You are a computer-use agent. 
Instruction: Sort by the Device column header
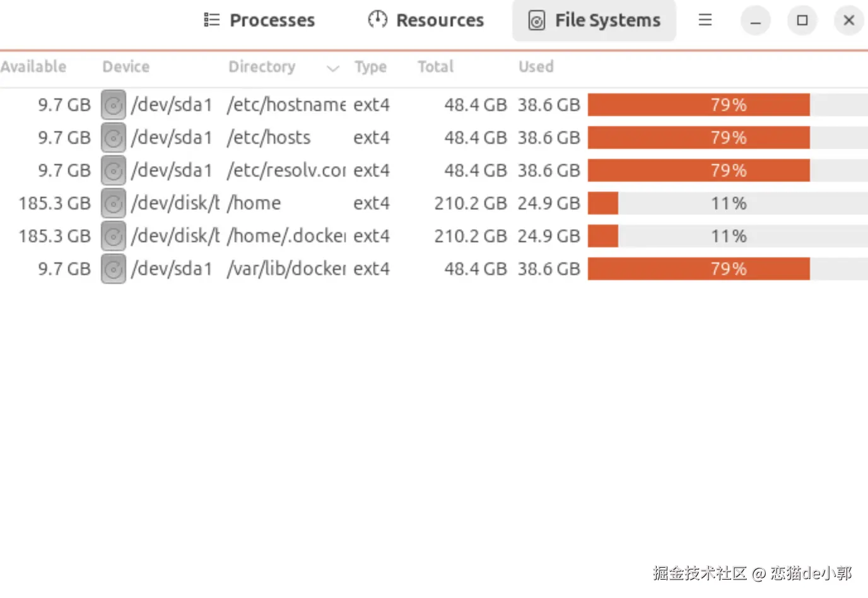tap(126, 67)
